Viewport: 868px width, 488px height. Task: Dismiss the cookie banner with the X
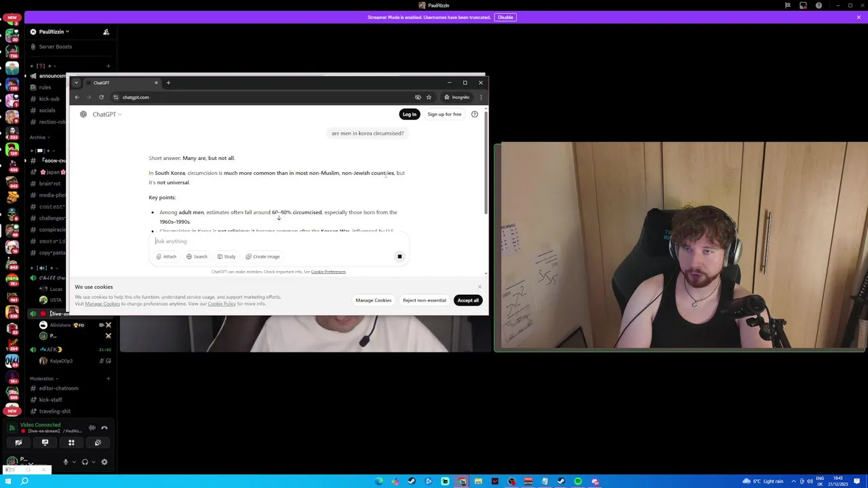point(479,287)
